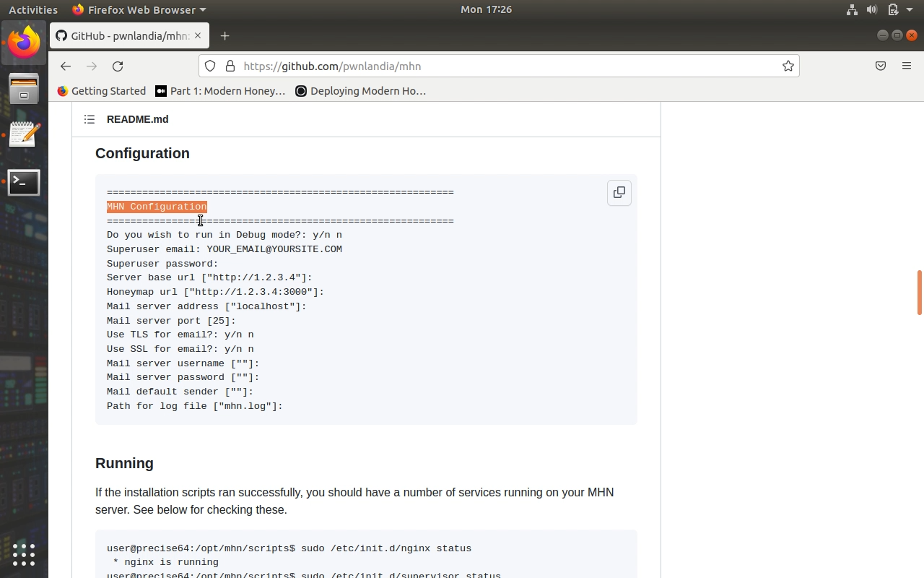Image resolution: width=924 pixels, height=578 pixels.
Task: Open the Getting Started bookmark
Action: pos(101,91)
